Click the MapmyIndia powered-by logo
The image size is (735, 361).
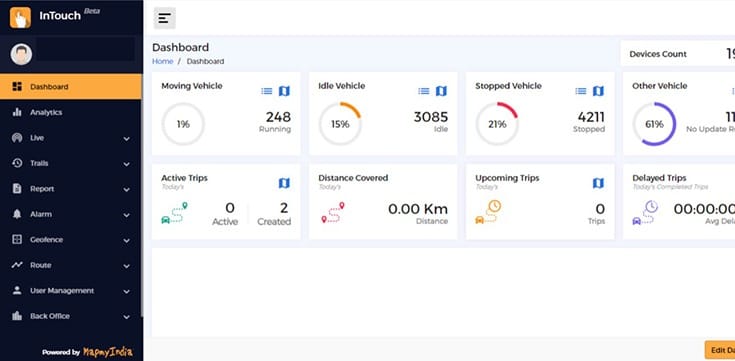pyautogui.click(x=108, y=352)
